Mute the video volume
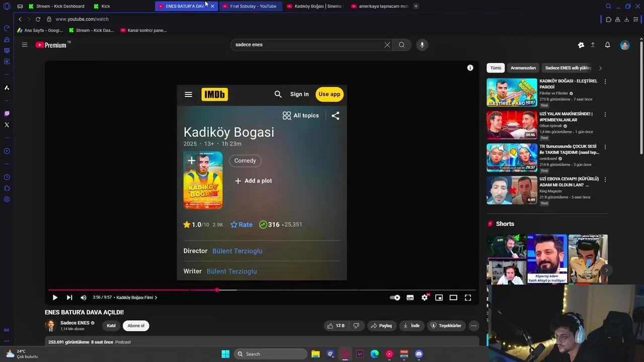644x362 pixels. tap(84, 298)
